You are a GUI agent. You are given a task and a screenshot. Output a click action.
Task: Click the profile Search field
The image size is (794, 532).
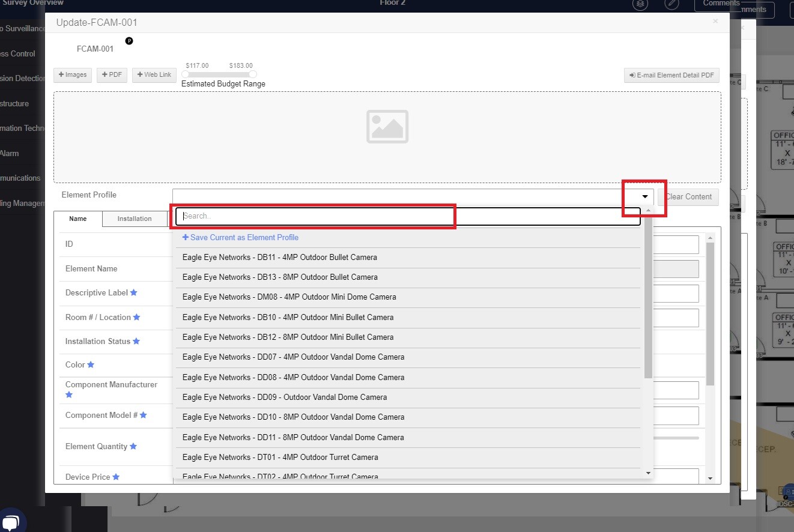click(x=408, y=216)
